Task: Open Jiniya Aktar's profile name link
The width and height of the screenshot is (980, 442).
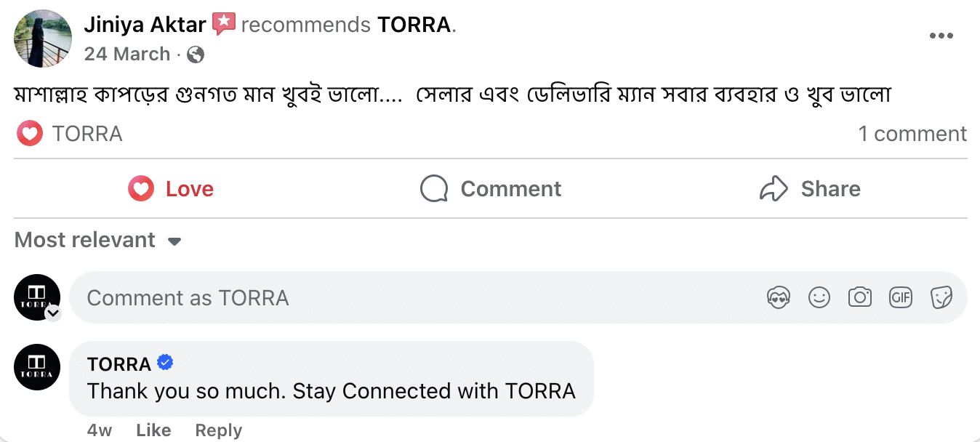Action: (x=145, y=25)
